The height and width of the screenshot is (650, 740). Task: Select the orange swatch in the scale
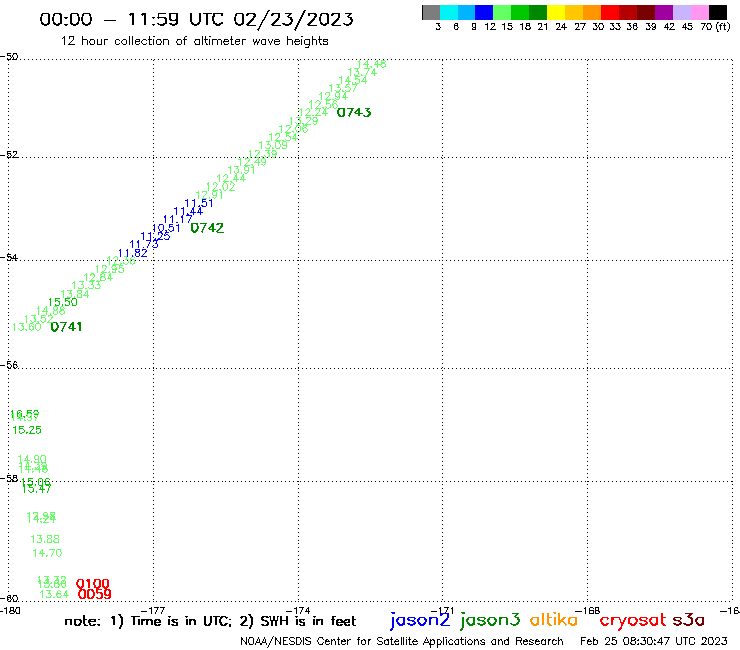point(591,13)
